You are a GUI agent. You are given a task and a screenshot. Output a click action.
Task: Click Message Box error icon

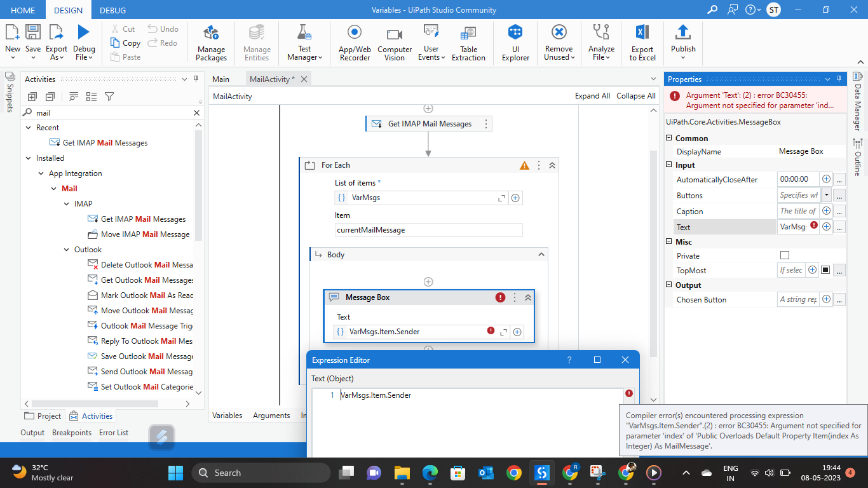(500, 297)
